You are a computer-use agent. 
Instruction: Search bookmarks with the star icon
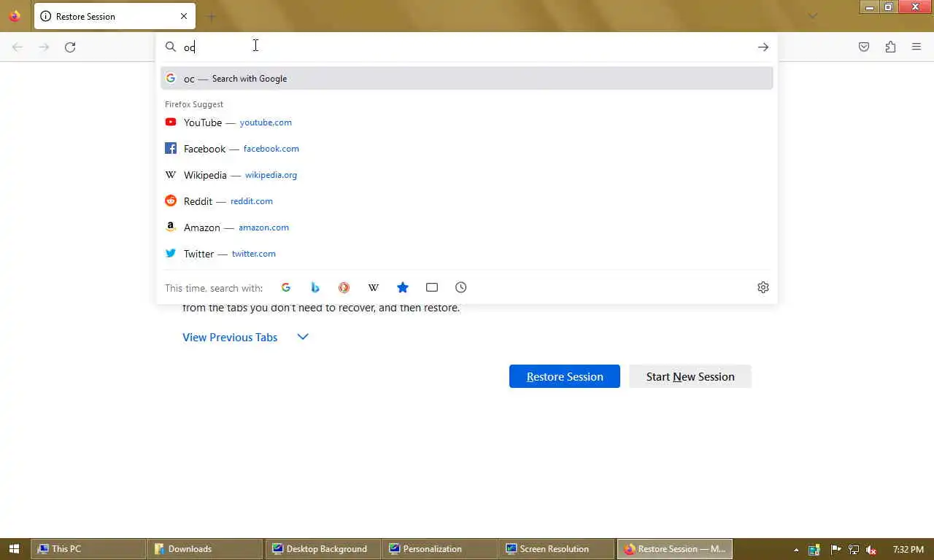403,287
